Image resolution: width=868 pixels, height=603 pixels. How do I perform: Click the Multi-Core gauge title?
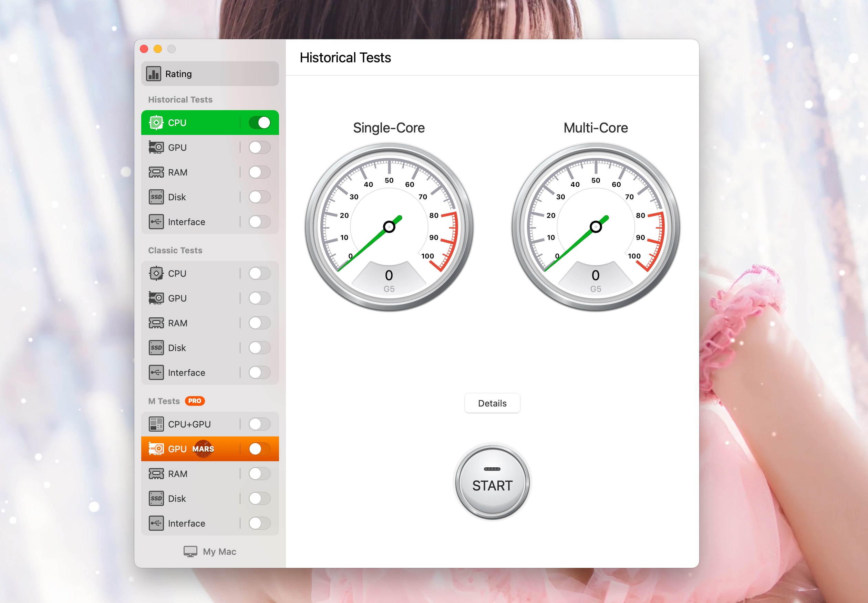tap(596, 128)
